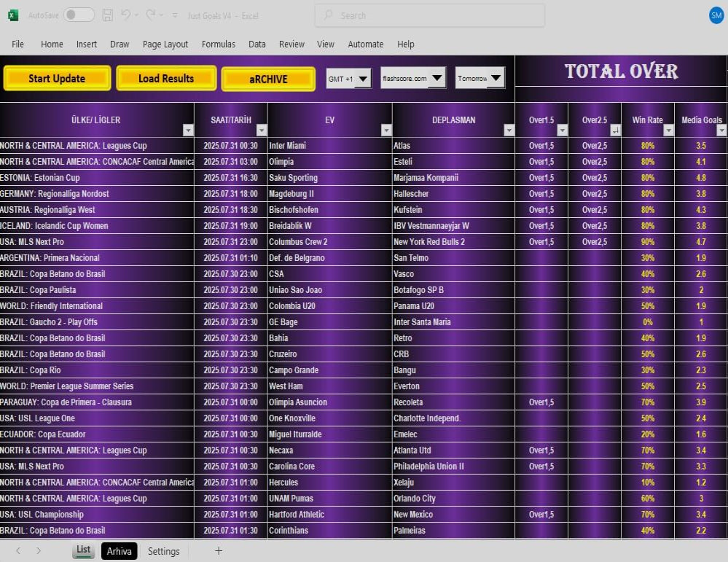
Task: Select the Atlas away team cell
Action: [453, 145]
